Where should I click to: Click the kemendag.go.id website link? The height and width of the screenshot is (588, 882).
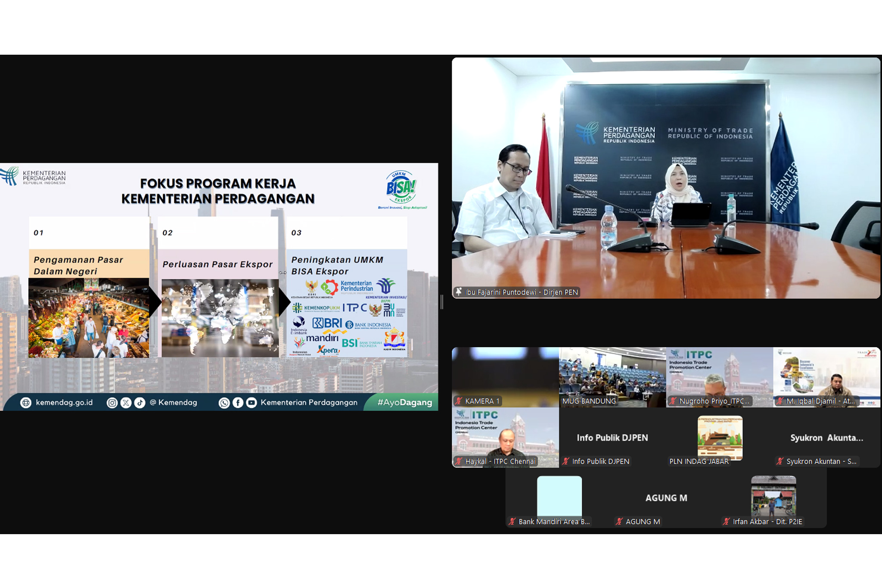coord(64,403)
